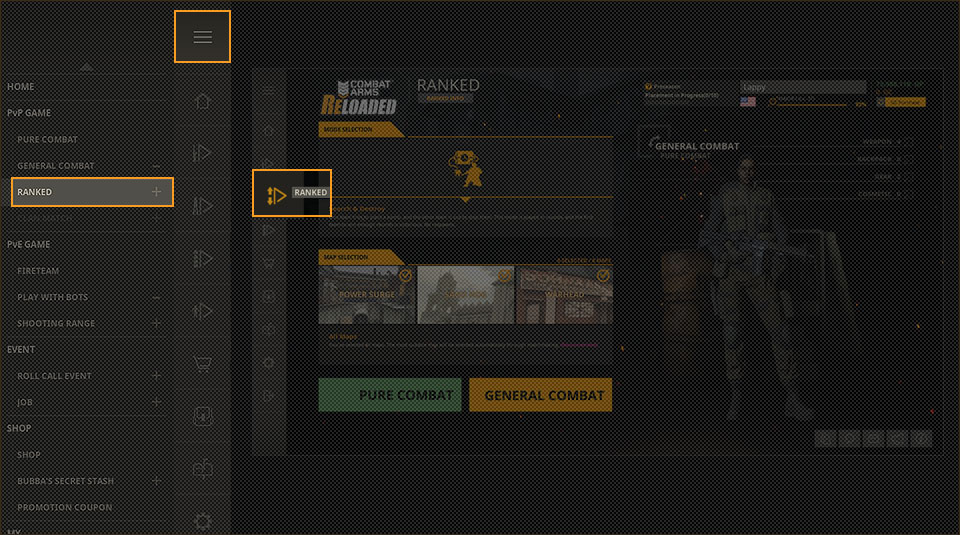Open the hamburger menu icon

click(x=203, y=37)
